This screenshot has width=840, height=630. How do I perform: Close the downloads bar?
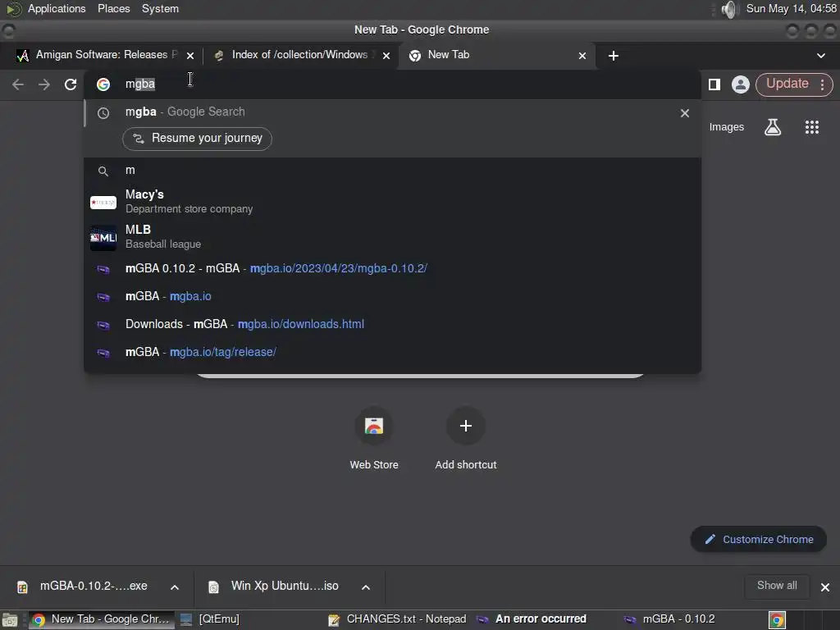[x=825, y=587]
